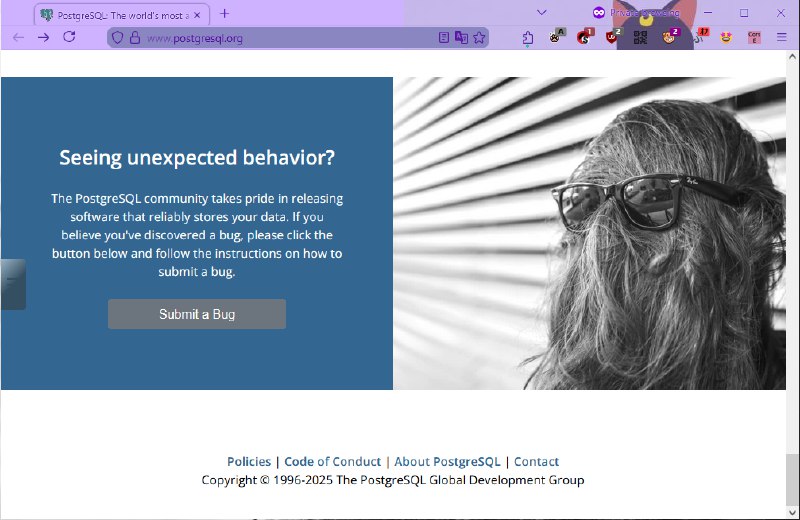Click the browser back arrow
This screenshot has height=520, width=800.
click(x=18, y=37)
